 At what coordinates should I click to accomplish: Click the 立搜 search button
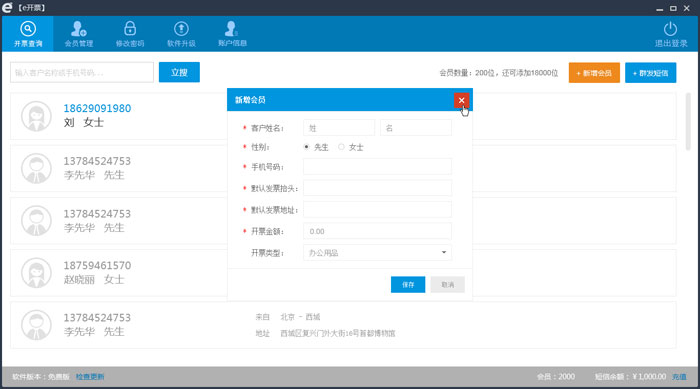179,72
